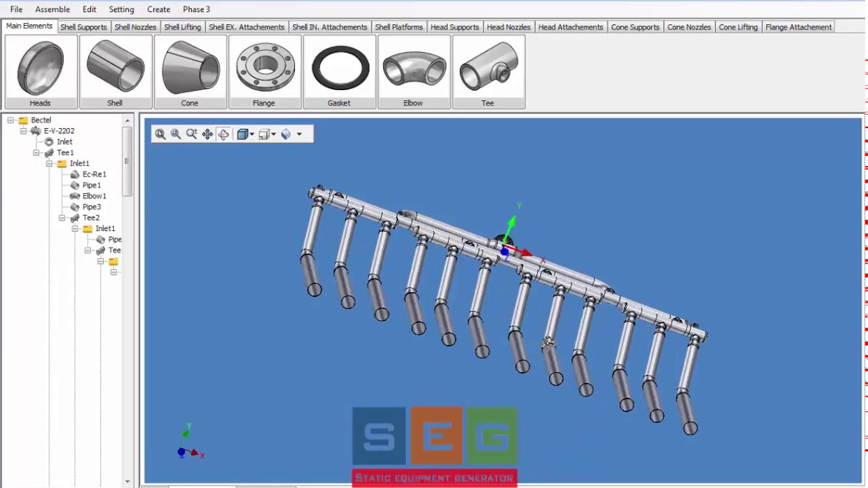Activate the rotate view tool

224,134
